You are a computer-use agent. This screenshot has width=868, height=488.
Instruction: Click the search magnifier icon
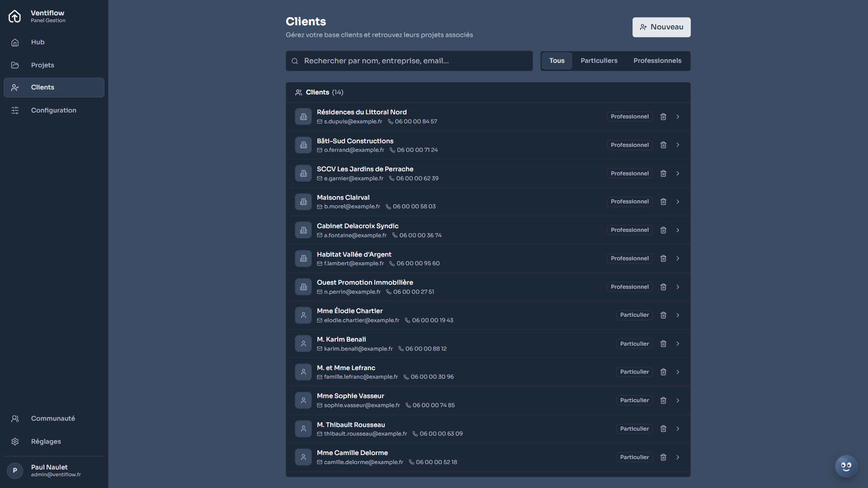[x=295, y=61]
